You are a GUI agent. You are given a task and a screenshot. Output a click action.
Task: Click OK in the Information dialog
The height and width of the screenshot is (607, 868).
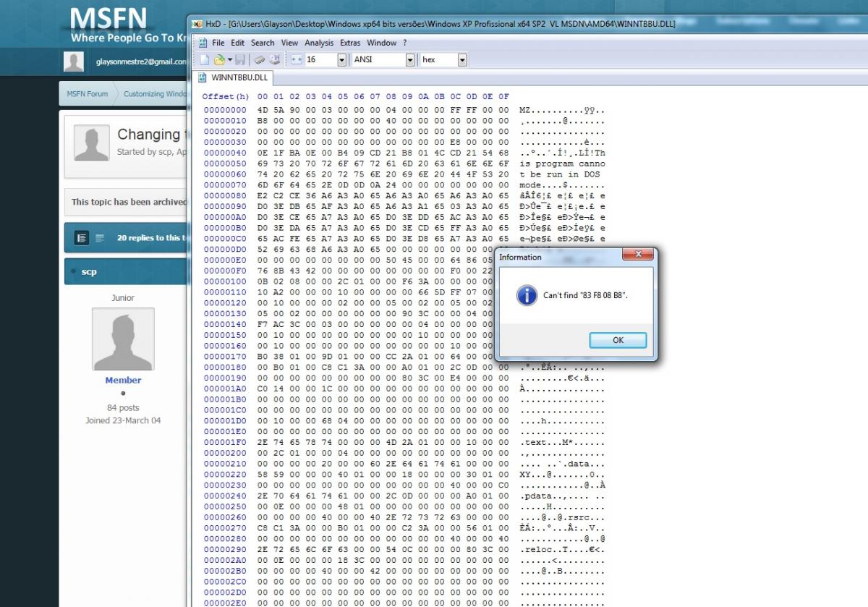(x=618, y=340)
